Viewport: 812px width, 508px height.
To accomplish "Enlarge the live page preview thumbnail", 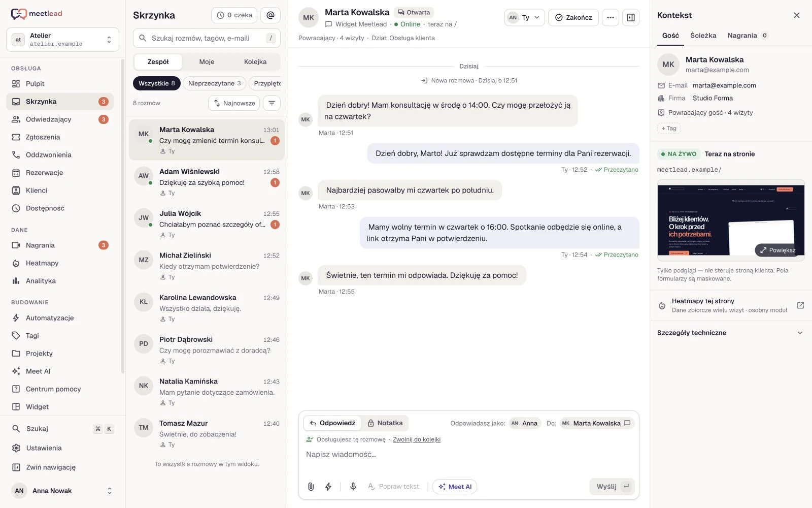I will coord(777,250).
